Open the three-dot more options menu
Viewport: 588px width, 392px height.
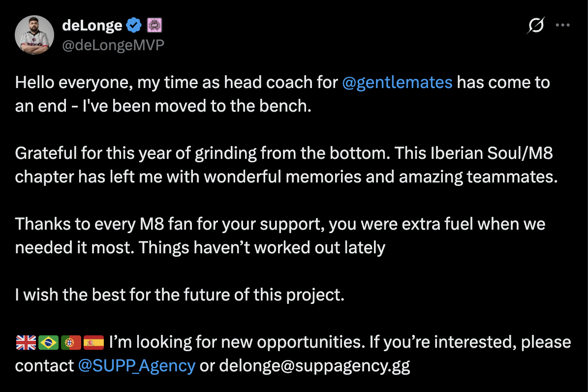(x=562, y=26)
